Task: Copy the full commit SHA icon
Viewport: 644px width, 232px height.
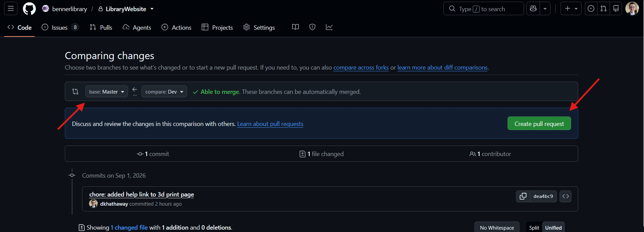Action: click(x=523, y=196)
